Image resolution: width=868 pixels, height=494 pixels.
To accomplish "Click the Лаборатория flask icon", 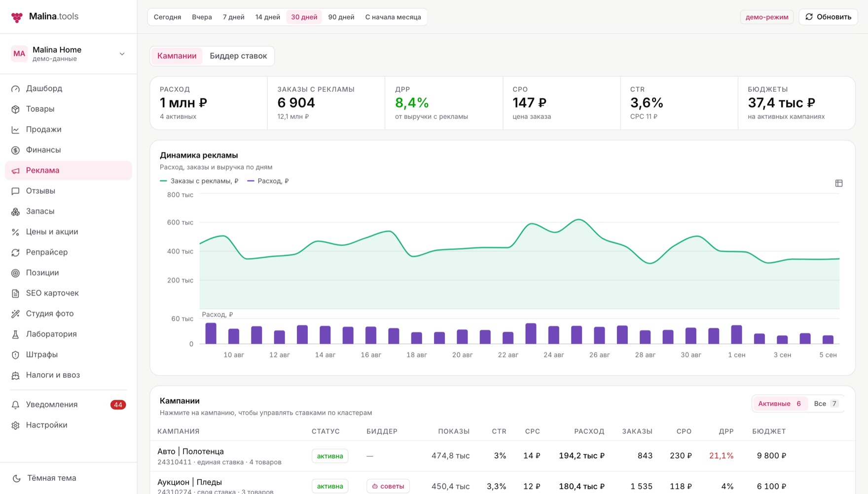I will click(16, 334).
